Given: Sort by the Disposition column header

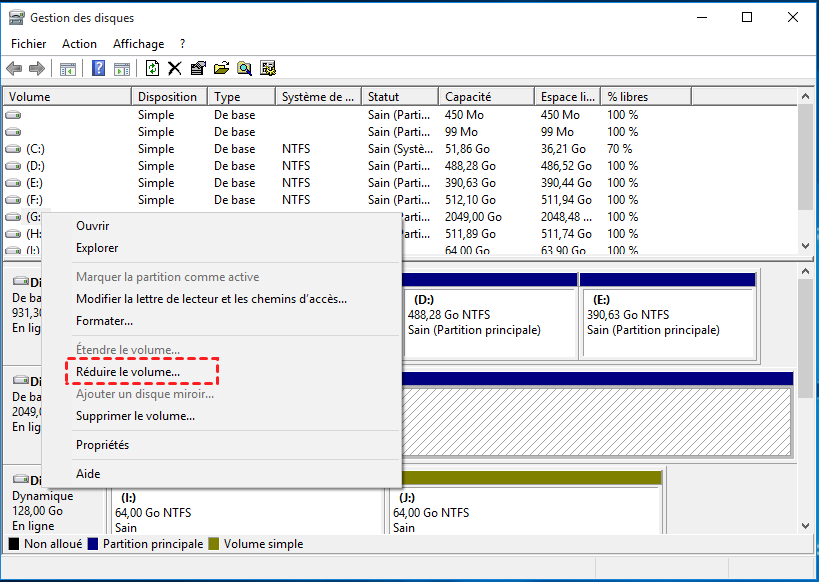Looking at the screenshot, I should [169, 97].
